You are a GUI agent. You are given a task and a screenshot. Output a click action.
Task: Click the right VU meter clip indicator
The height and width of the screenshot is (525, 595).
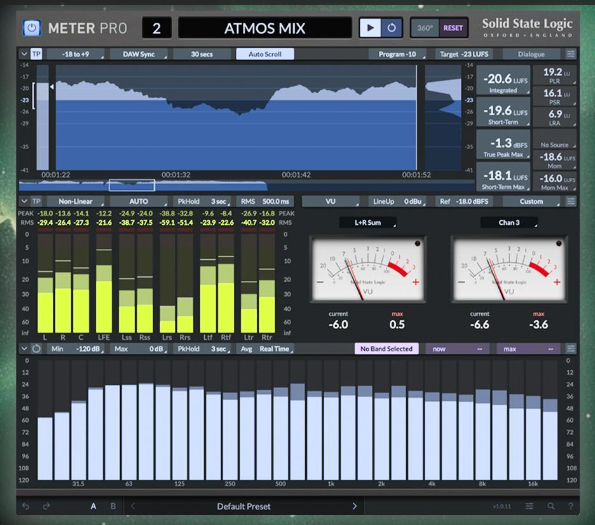pos(559,244)
